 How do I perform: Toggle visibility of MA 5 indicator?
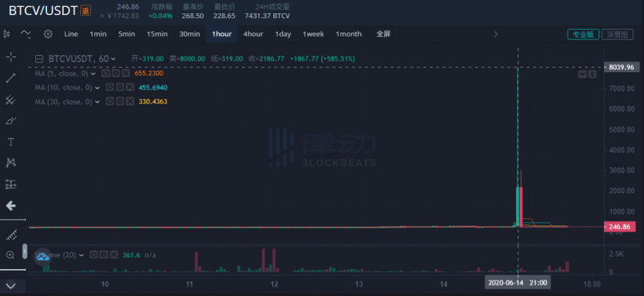coord(105,74)
